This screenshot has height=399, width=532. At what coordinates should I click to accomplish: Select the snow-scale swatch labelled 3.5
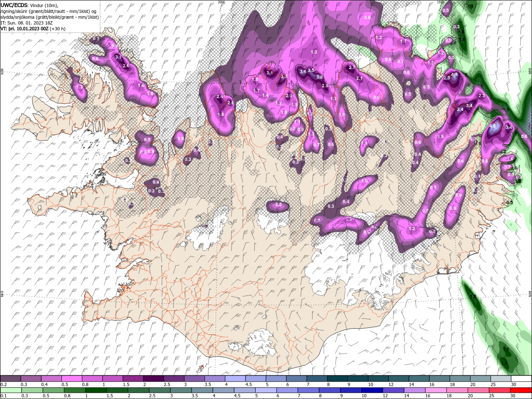coord(214,379)
